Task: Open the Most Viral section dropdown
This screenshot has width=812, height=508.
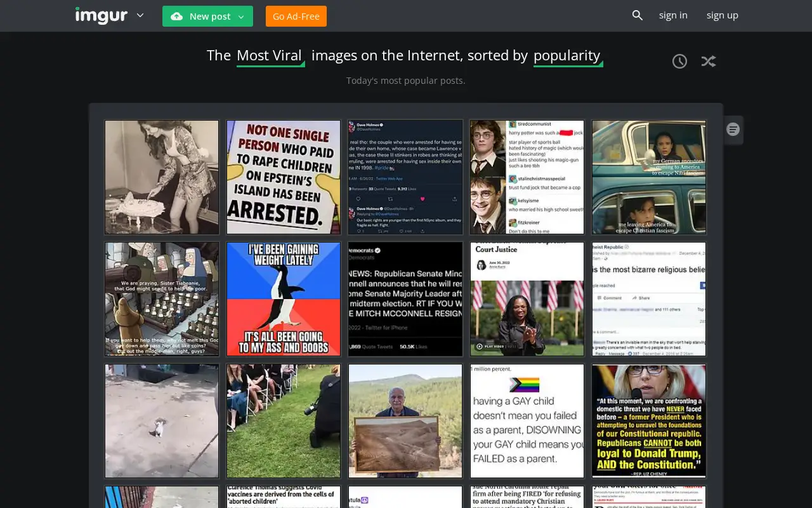Action: click(x=270, y=56)
